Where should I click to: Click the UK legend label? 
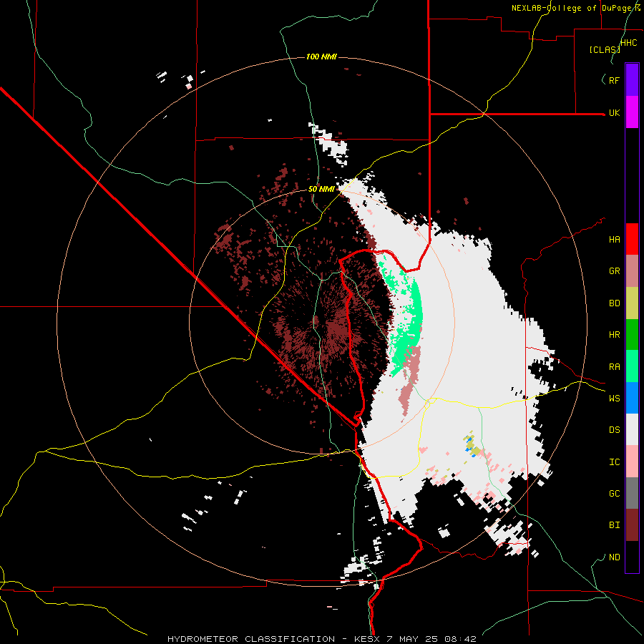tap(614, 112)
